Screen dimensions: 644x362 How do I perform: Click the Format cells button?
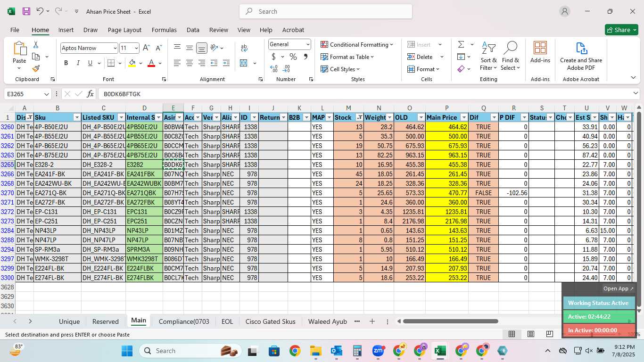click(x=423, y=69)
